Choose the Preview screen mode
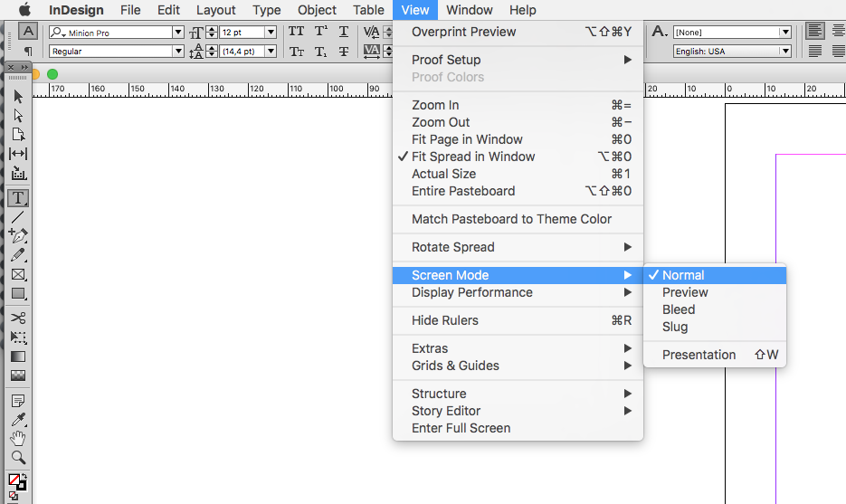 point(715,292)
